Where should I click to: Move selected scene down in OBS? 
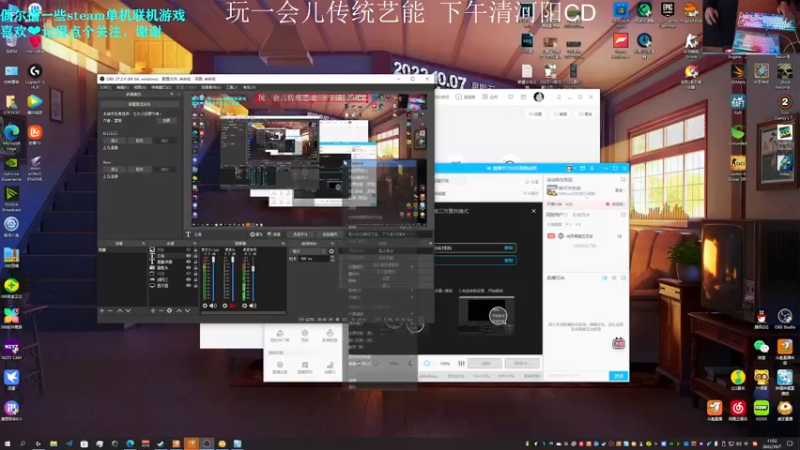point(129,310)
